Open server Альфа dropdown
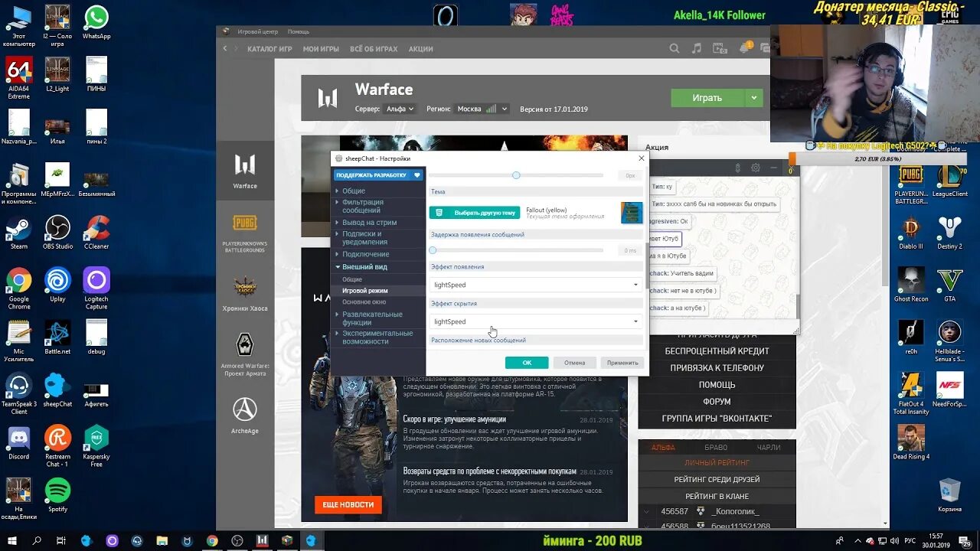Viewport: 980px width, 551px height. (400, 109)
